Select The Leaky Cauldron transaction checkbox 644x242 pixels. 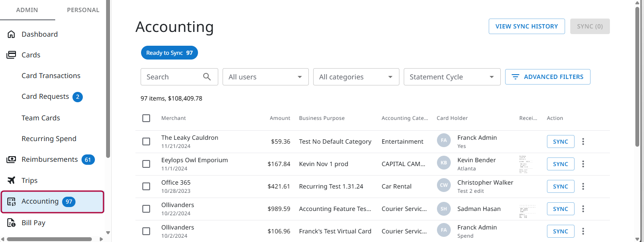(146, 141)
